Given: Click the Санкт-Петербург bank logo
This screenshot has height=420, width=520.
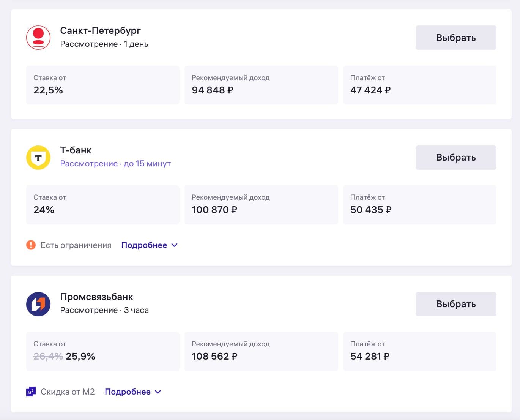Looking at the screenshot, I should [x=38, y=38].
